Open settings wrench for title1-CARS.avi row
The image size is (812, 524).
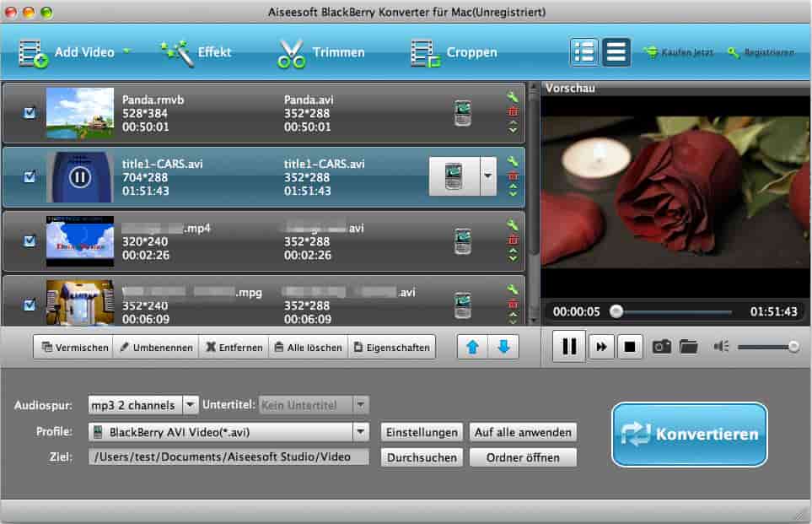pyautogui.click(x=512, y=161)
